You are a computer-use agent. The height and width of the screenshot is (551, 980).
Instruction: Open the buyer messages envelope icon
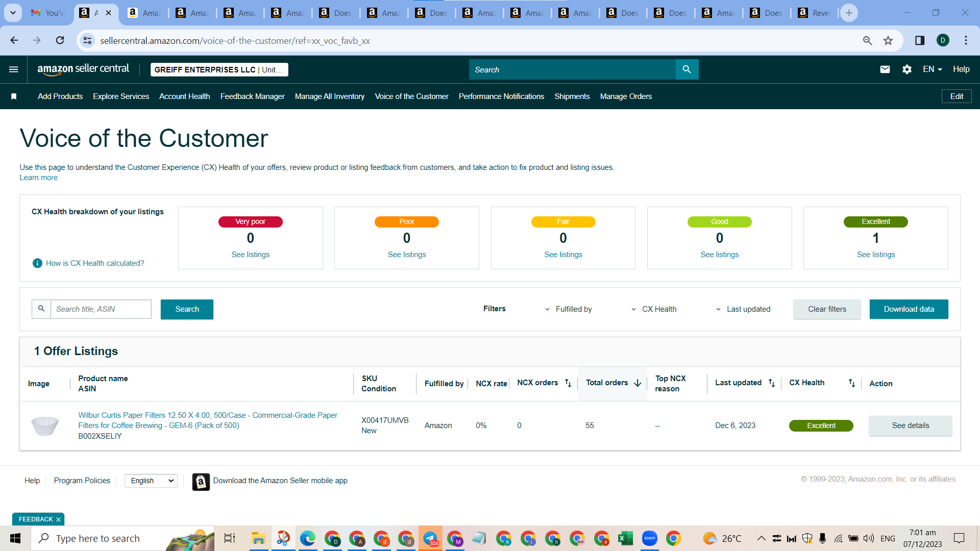click(885, 69)
